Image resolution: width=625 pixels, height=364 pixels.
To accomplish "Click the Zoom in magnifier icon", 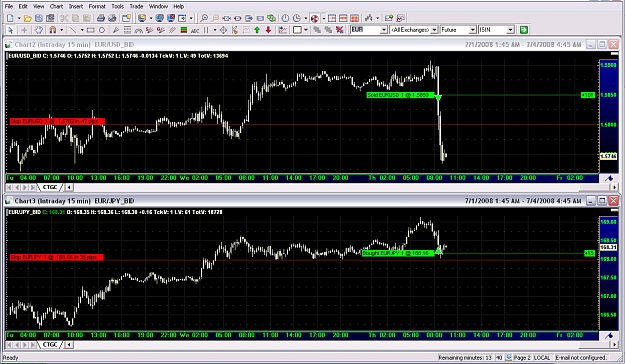I will 204,18.
